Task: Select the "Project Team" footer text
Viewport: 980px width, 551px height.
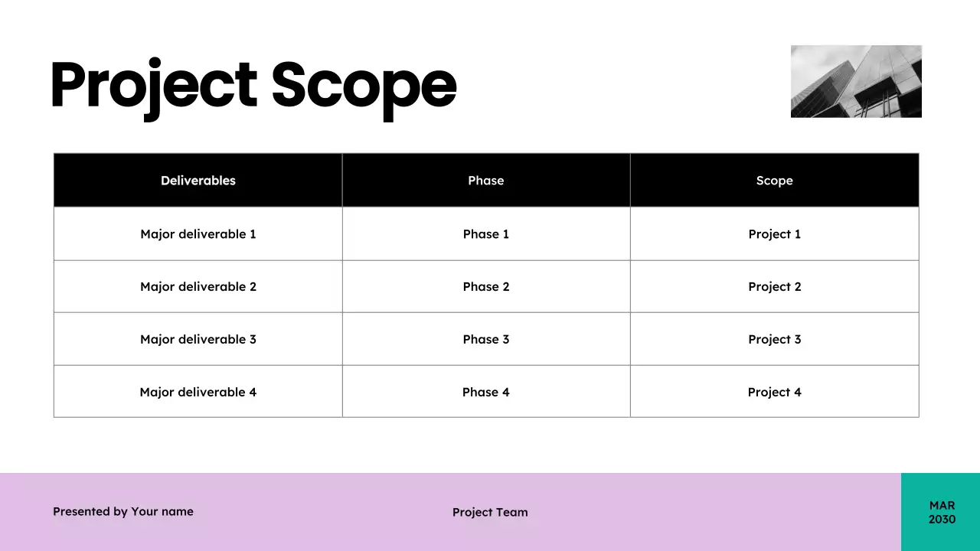Action: [x=490, y=512]
